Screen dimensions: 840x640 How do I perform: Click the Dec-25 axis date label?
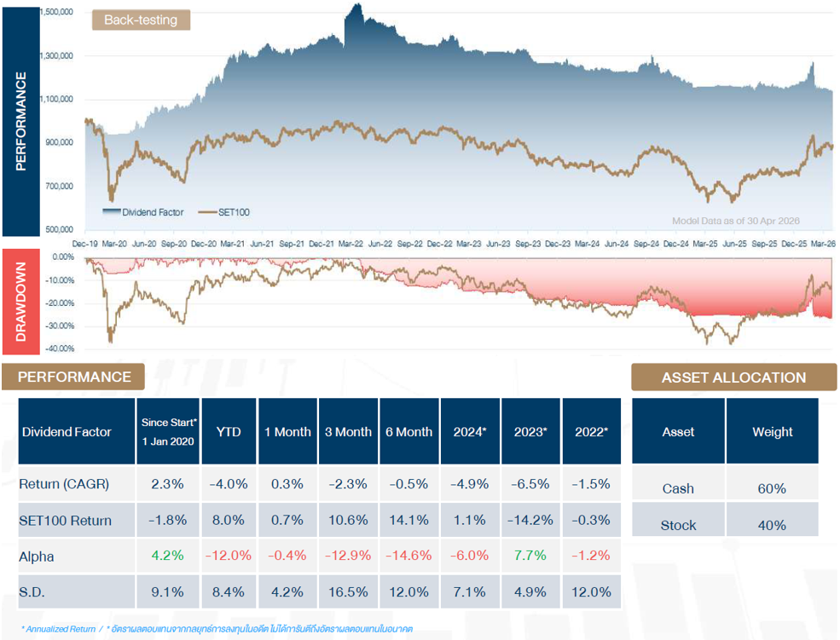(794, 244)
